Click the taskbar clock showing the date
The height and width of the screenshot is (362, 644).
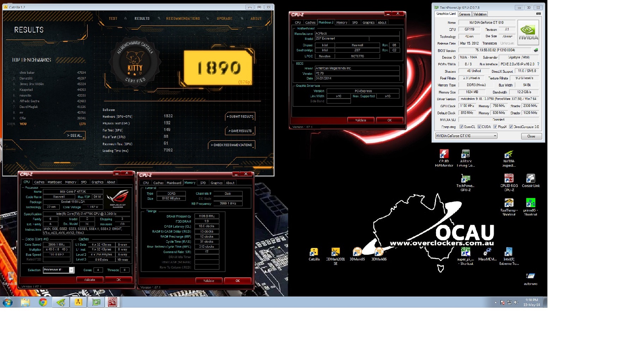[531, 302]
